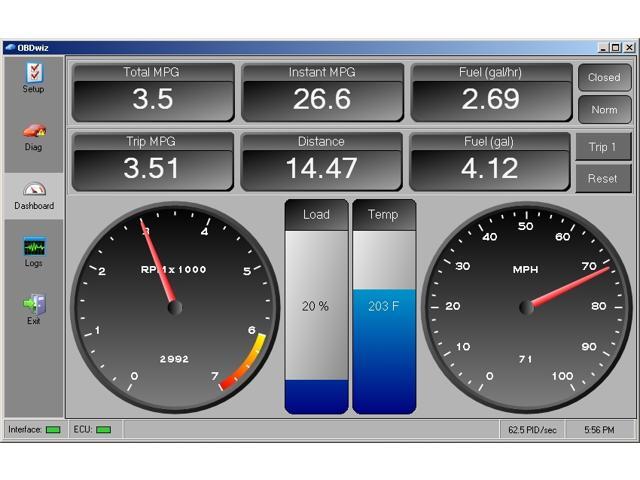This screenshot has height=480, width=640.
Task: Click the Load percentage bar gauge
Action: [316, 307]
